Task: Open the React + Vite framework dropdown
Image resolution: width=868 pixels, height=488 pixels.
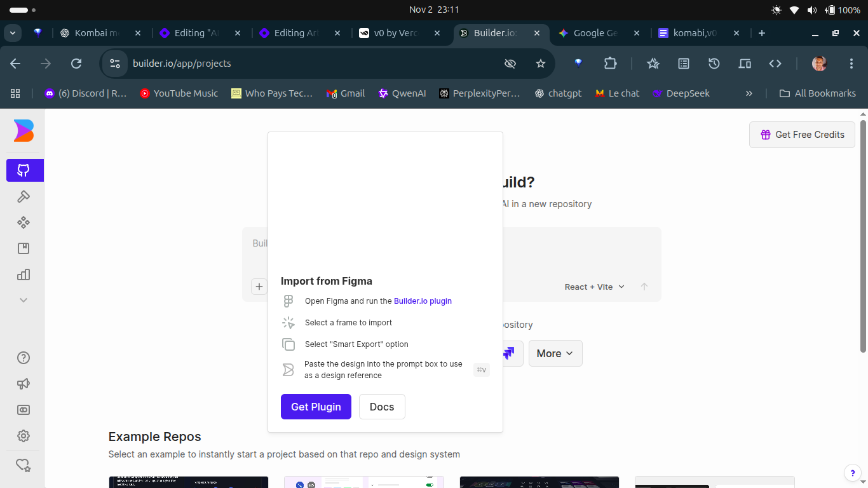Action: tap(595, 287)
